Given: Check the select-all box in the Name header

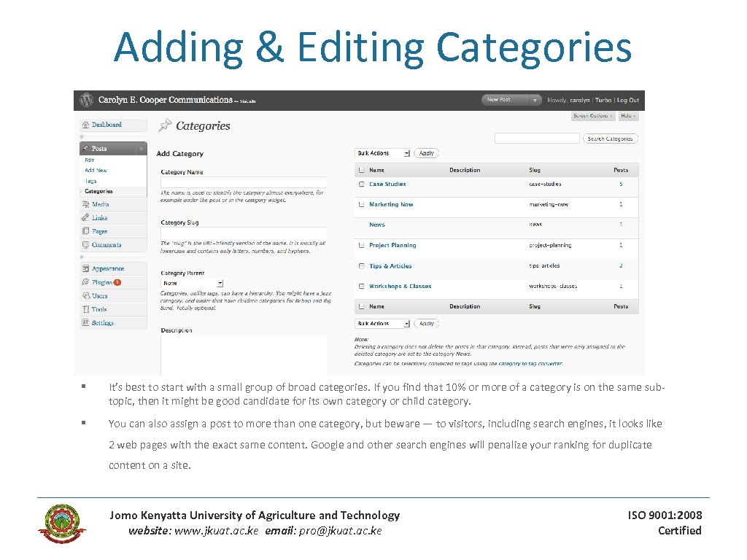Looking at the screenshot, I should (x=361, y=170).
